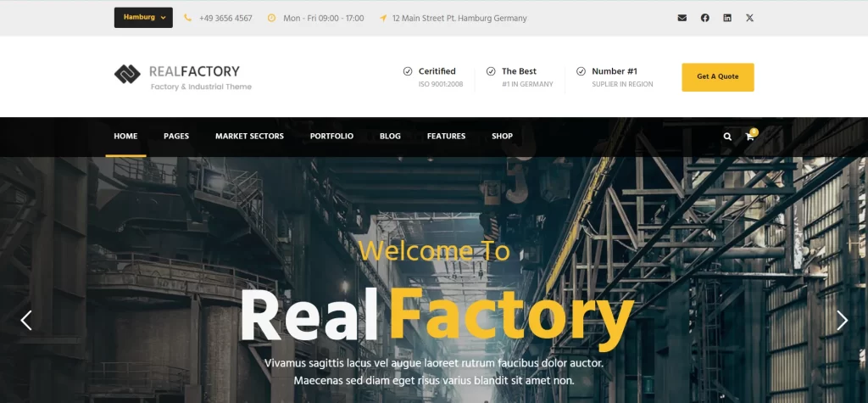Click the location arrow icon by address
This screenshot has height=403, width=868.
click(x=383, y=18)
